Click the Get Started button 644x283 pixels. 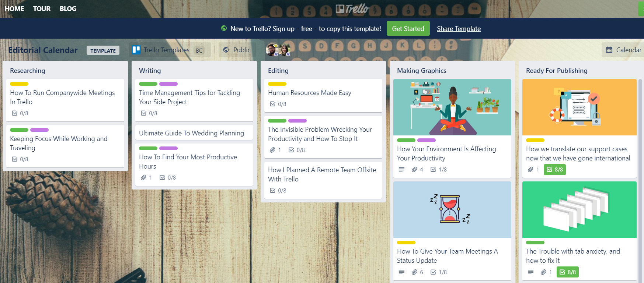[x=408, y=28]
